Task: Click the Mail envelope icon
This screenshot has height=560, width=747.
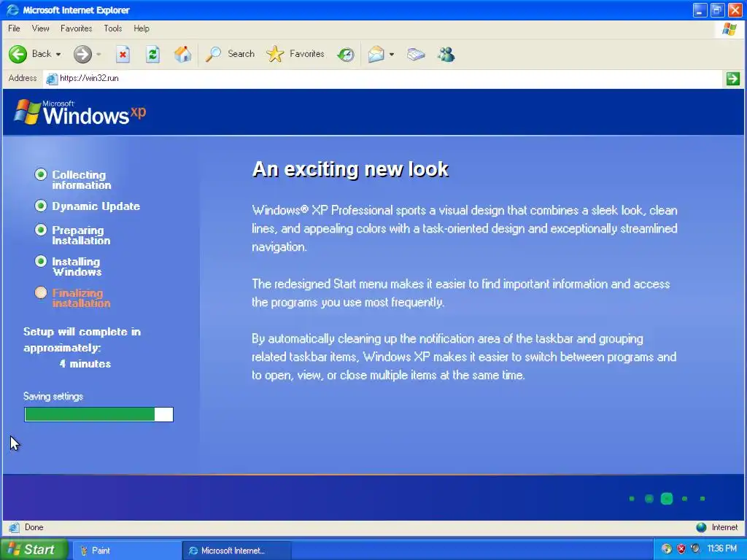Action: pyautogui.click(x=376, y=54)
